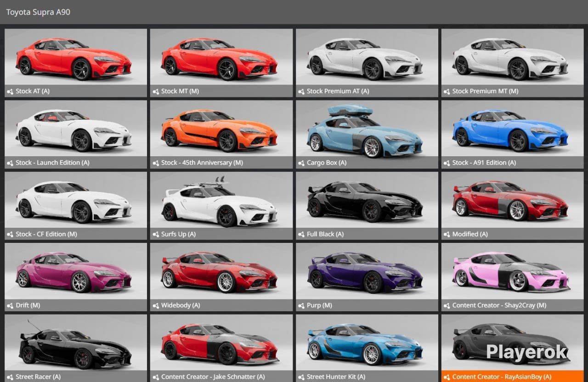The image size is (588, 382).
Task: Click the 'Full Black (A)' label
Action: click(x=325, y=234)
